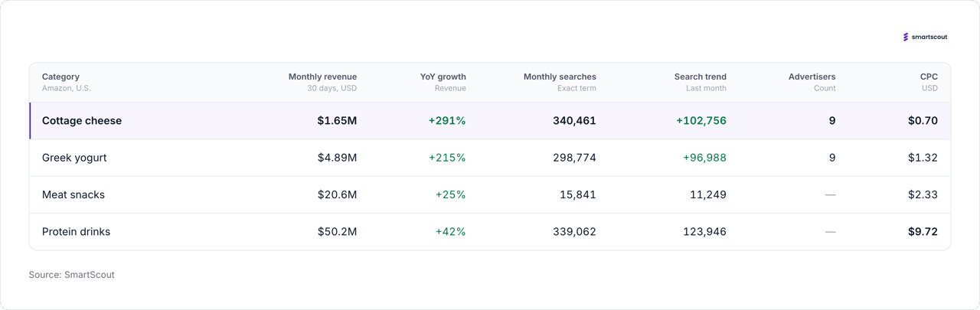Click the Exact term subheading
Screen dimensions: 980x310
coord(577,89)
